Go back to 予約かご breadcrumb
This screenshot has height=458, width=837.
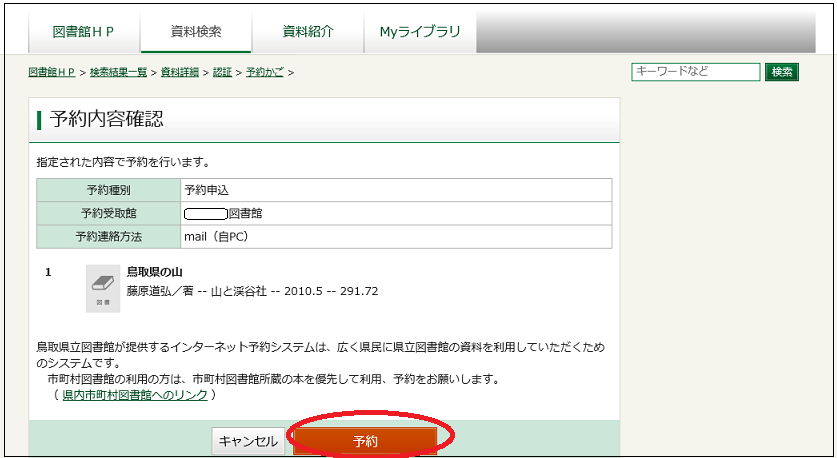[264, 72]
